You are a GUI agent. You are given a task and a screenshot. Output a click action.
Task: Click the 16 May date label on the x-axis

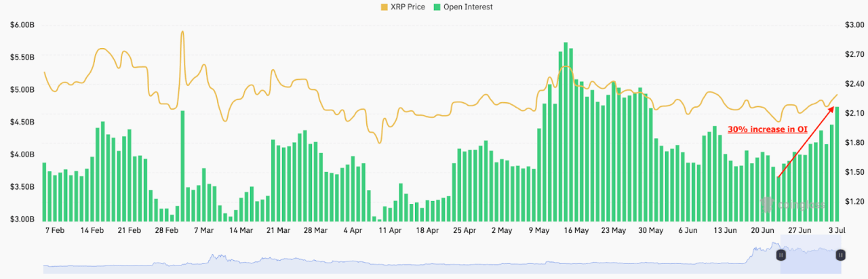click(576, 230)
